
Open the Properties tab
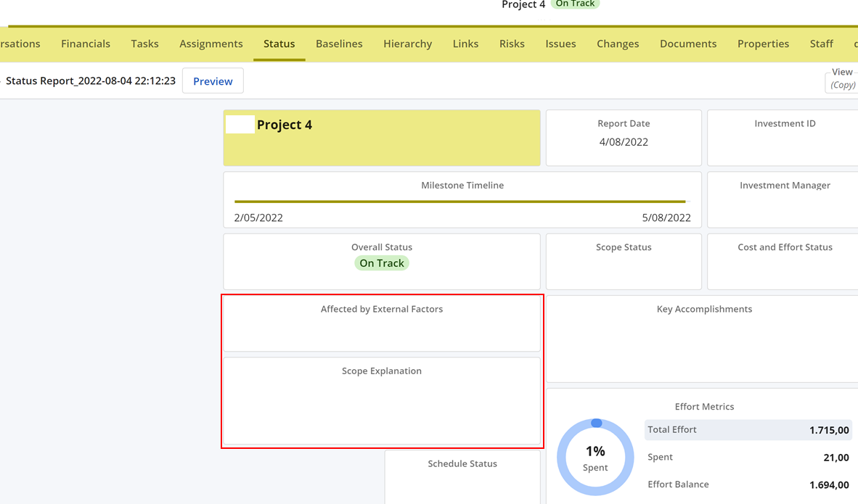(763, 44)
